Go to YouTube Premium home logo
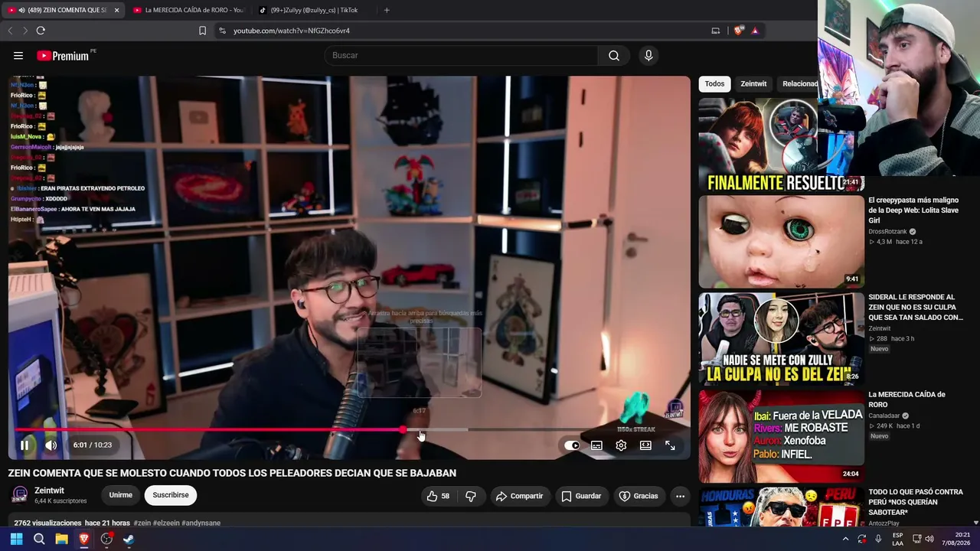 coord(64,55)
